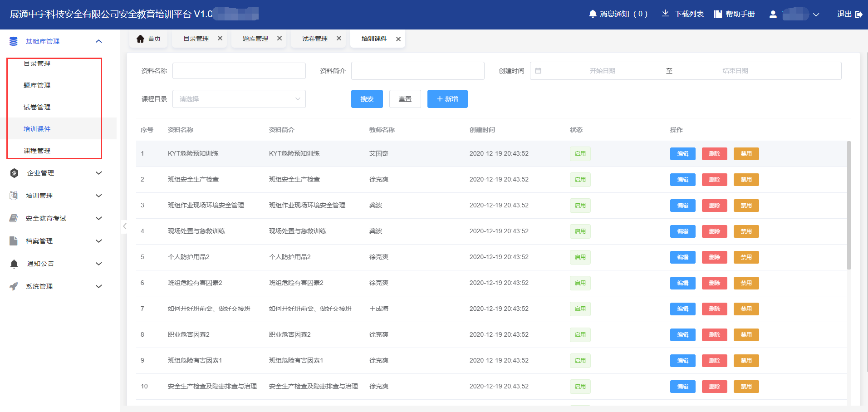
Task: Click the 重置 button
Action: 405,99
